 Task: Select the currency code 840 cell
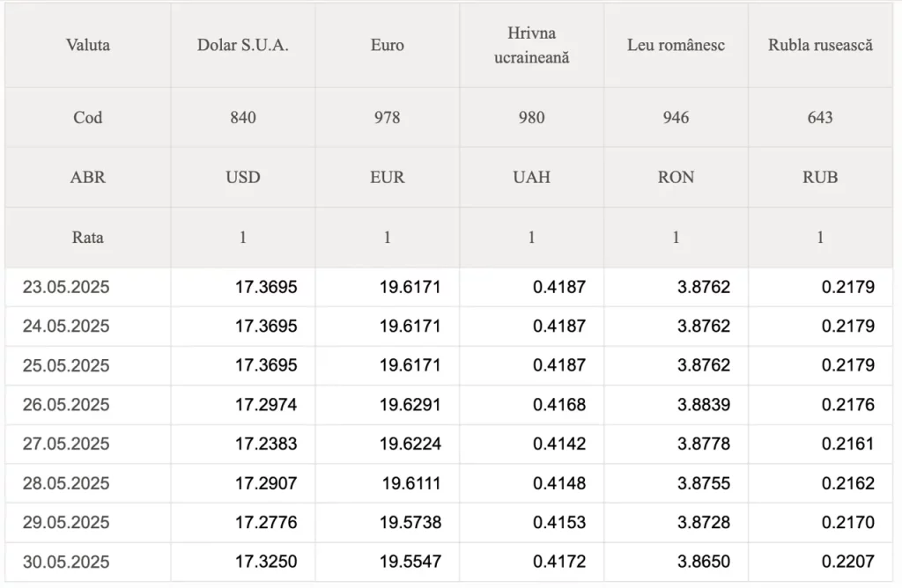243,117
